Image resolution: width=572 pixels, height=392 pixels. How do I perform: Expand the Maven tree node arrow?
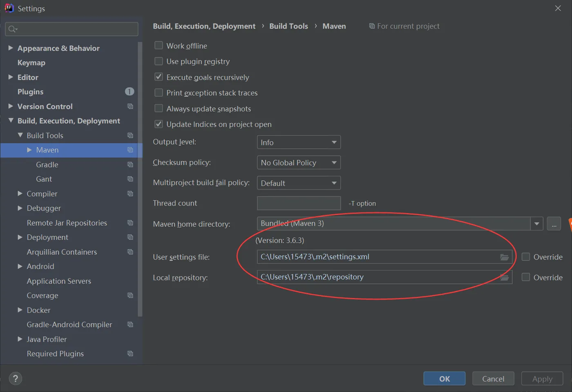point(29,150)
